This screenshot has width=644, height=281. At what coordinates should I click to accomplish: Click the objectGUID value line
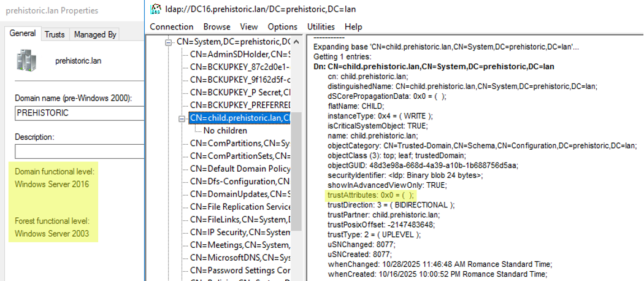click(x=423, y=166)
